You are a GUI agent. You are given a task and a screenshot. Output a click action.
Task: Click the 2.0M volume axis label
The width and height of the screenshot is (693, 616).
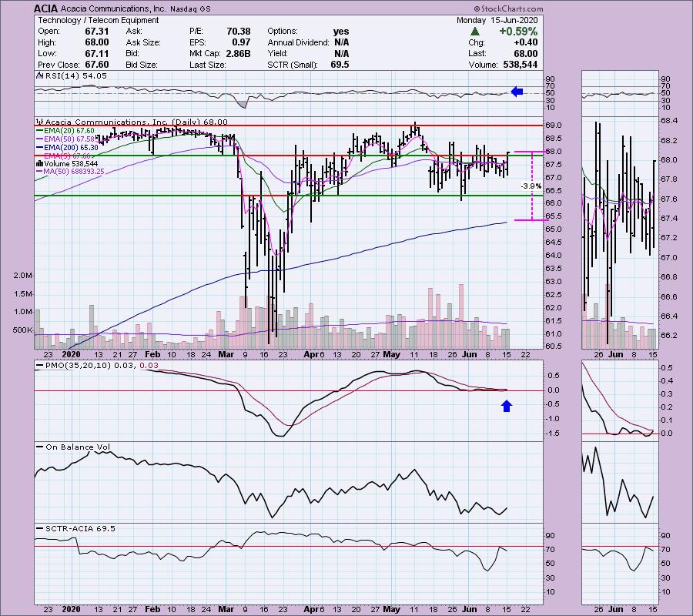click(23, 276)
